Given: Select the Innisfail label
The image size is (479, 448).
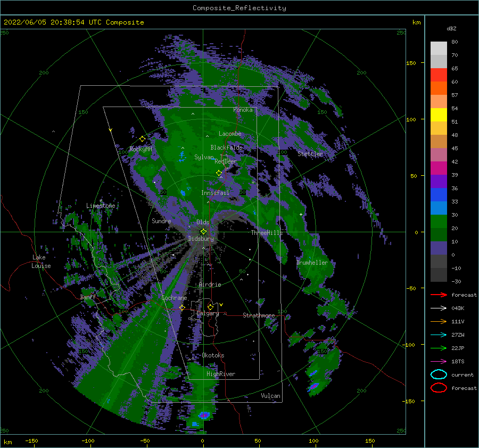Looking at the screenshot, I should pyautogui.click(x=215, y=193).
